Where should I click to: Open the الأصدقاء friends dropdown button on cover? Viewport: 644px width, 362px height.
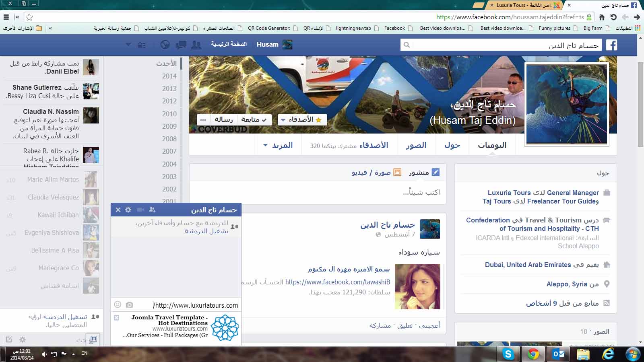click(302, 119)
